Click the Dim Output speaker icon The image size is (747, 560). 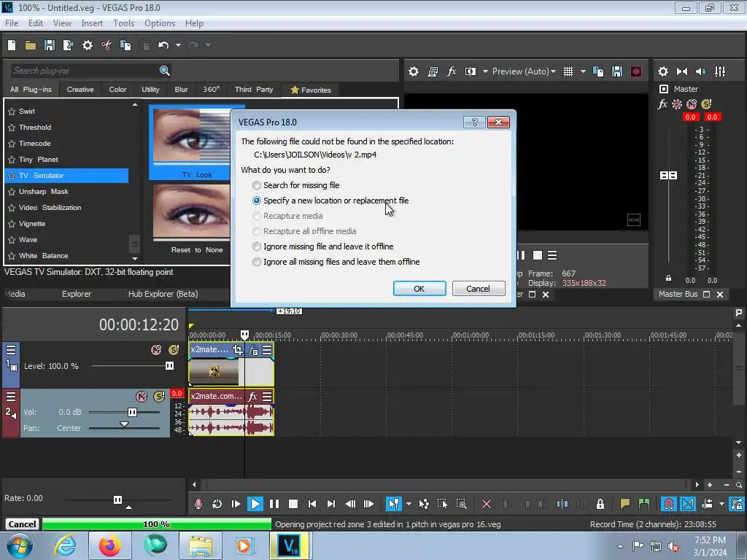701,71
